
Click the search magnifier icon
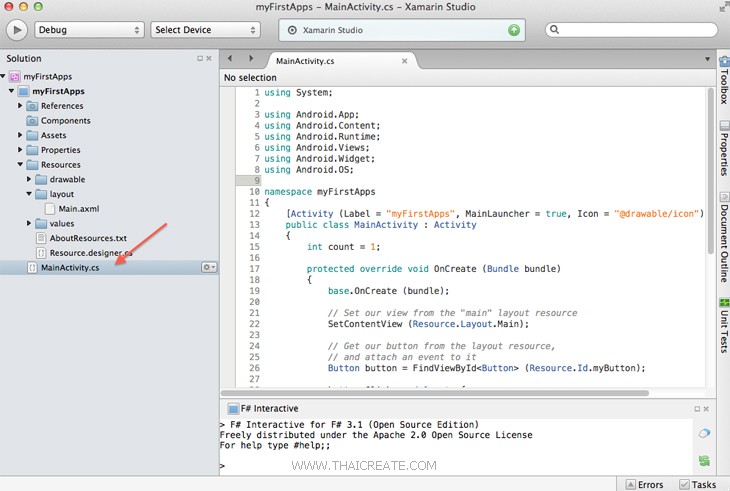[554, 29]
